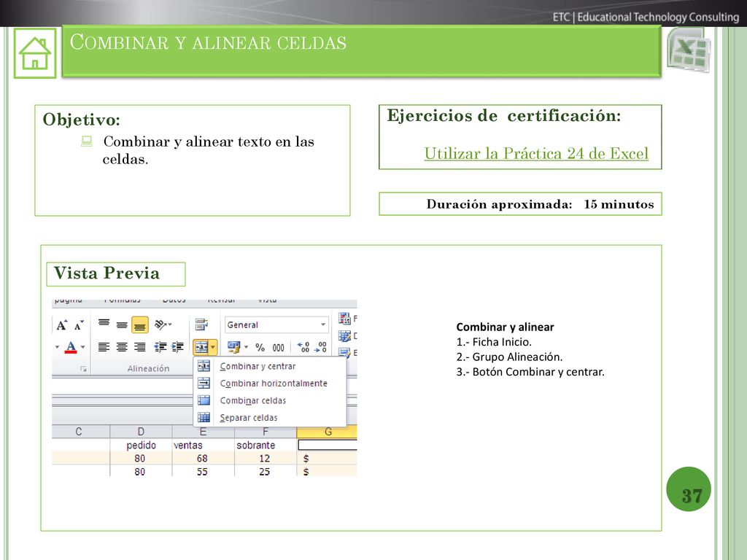Increase font size with the large A button

point(61,325)
